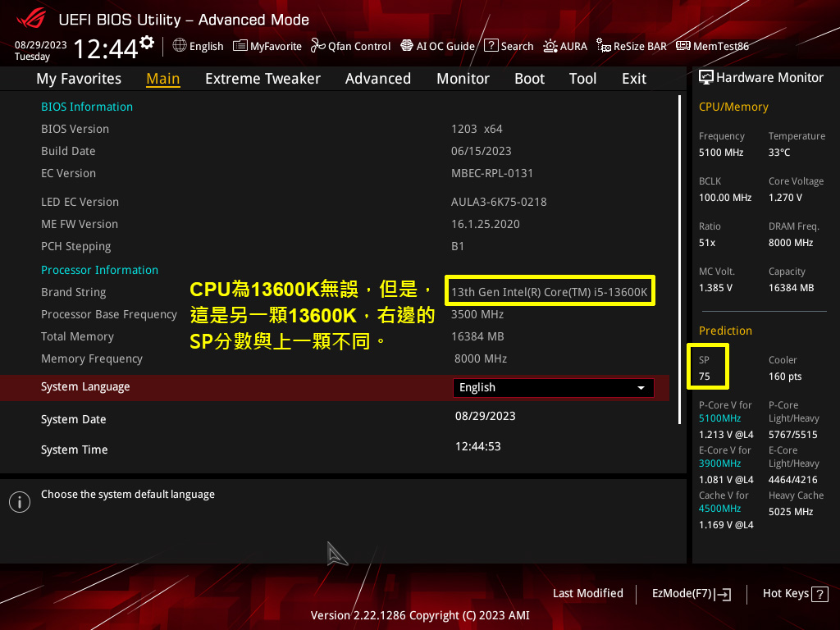Open Qfan Control fan settings
This screenshot has height=630, width=840.
coord(350,46)
